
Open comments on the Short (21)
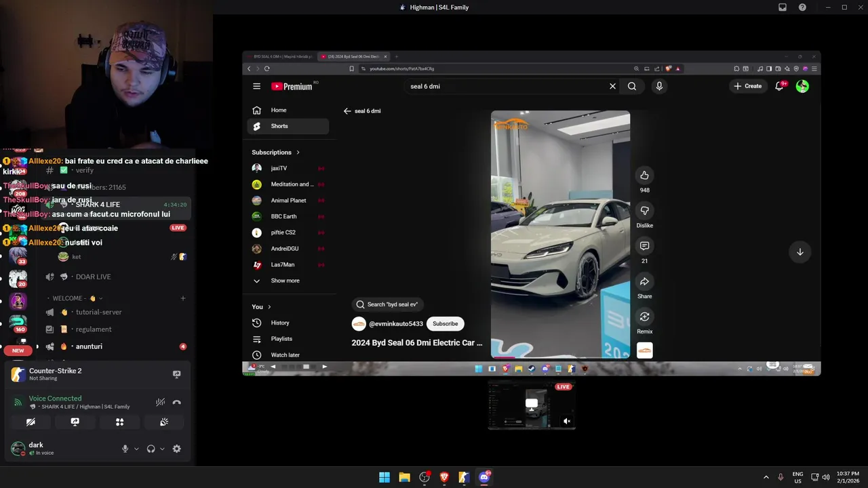(x=644, y=246)
